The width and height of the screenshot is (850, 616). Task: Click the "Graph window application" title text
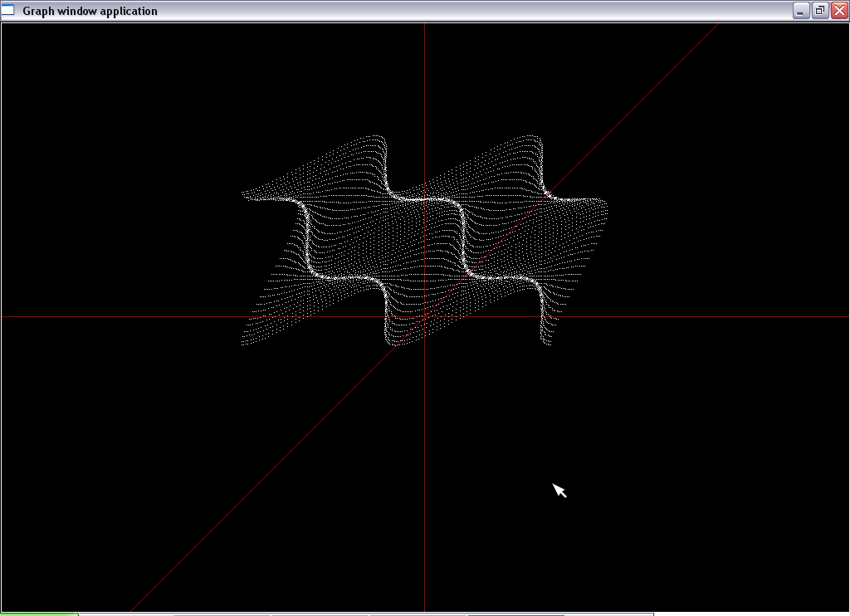tap(90, 11)
